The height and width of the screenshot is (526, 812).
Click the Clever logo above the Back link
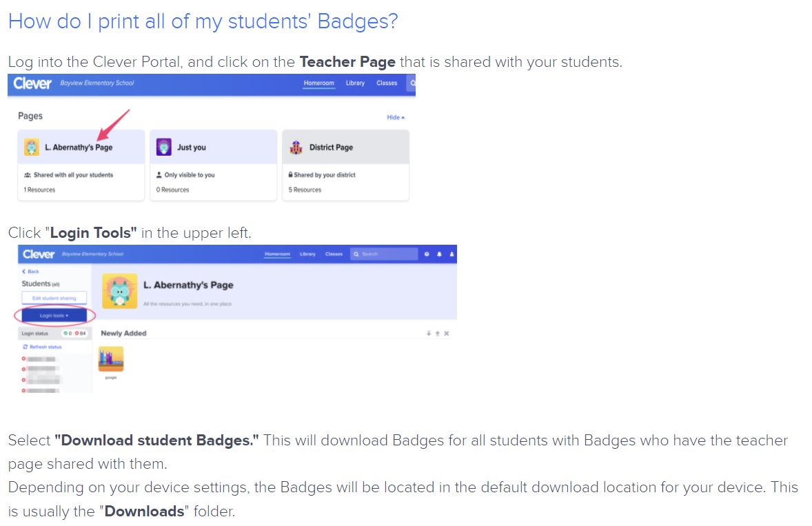(39, 254)
